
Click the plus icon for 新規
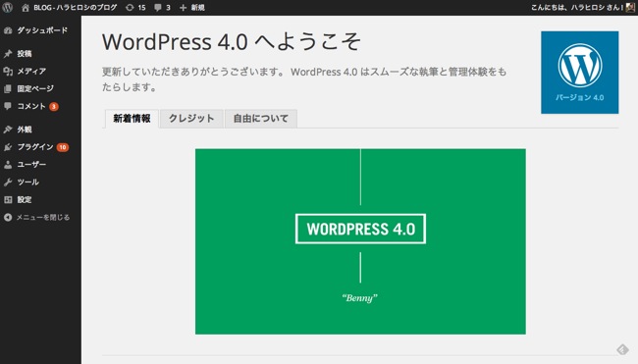[x=184, y=8]
